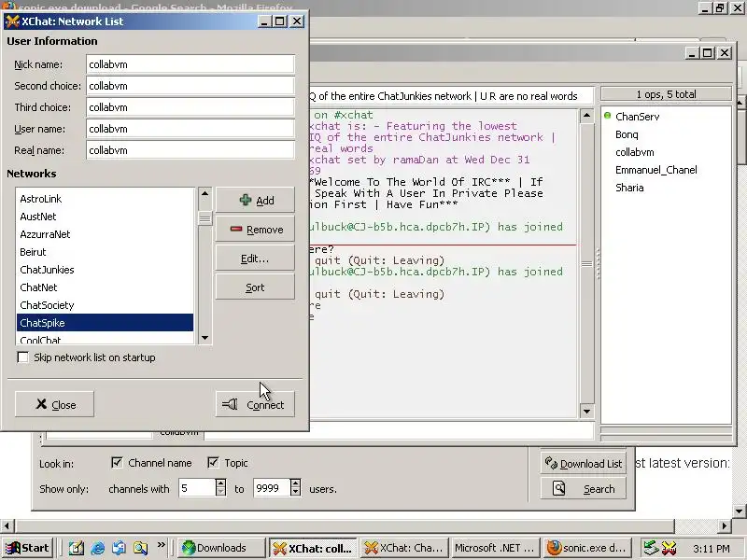Open Edit... for selected network
The image size is (747, 560).
tap(255, 259)
